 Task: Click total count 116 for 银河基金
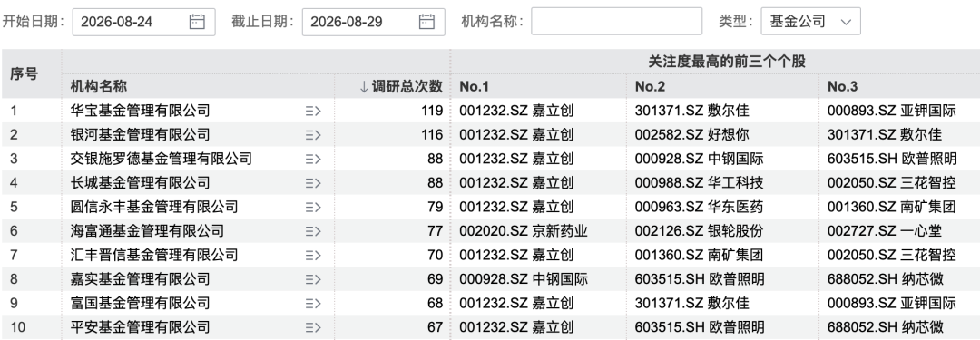[x=432, y=135]
